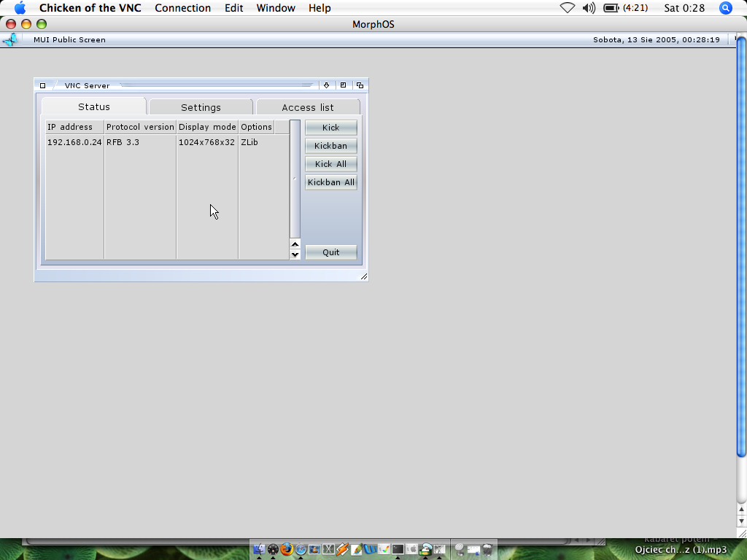Launch Safari from the Dock

tap(301, 549)
